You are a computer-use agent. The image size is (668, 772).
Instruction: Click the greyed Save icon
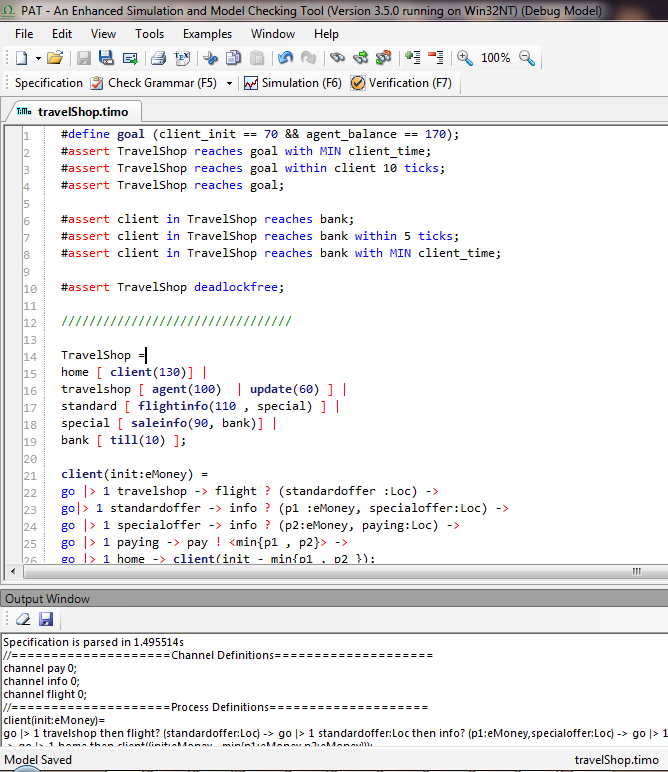coord(84,58)
